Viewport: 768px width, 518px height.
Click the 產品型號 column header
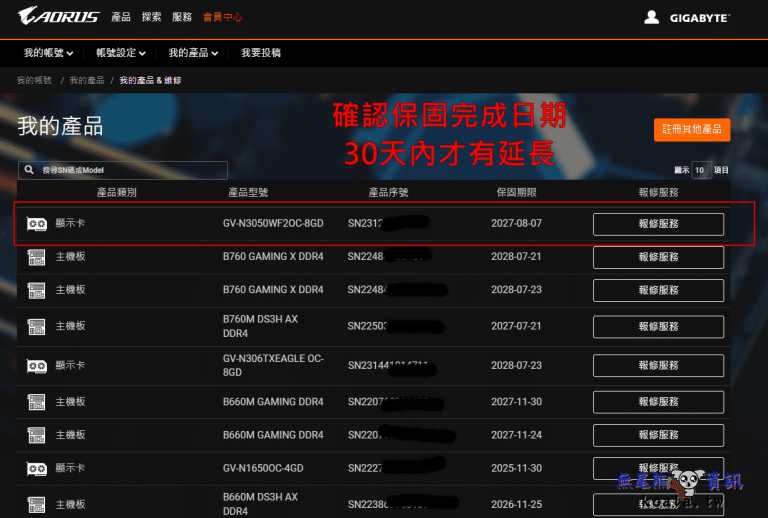[x=248, y=193]
